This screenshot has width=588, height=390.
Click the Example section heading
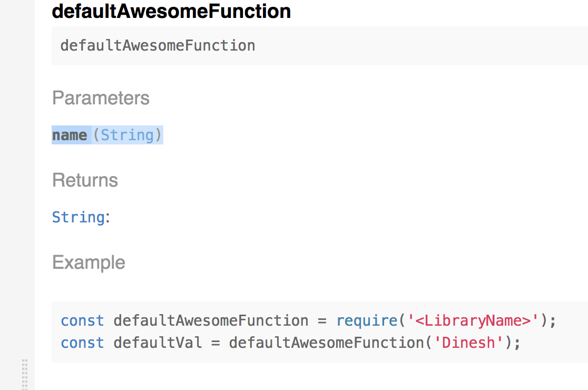coord(89,262)
